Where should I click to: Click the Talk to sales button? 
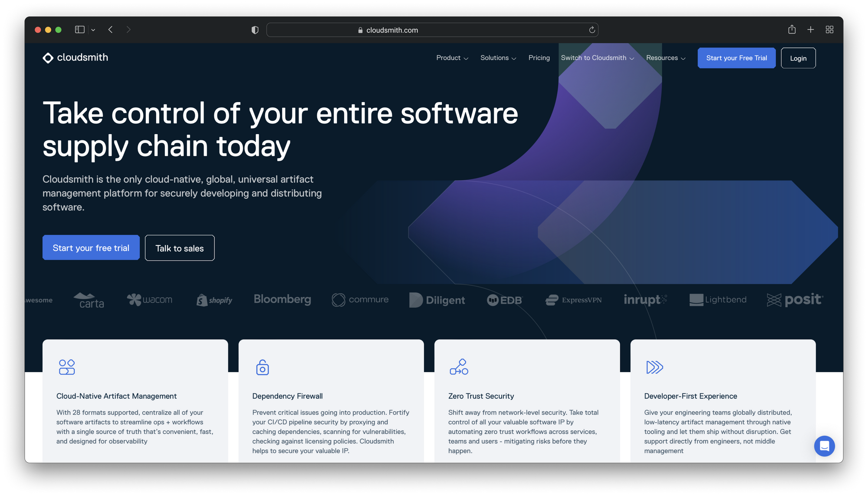pos(180,248)
